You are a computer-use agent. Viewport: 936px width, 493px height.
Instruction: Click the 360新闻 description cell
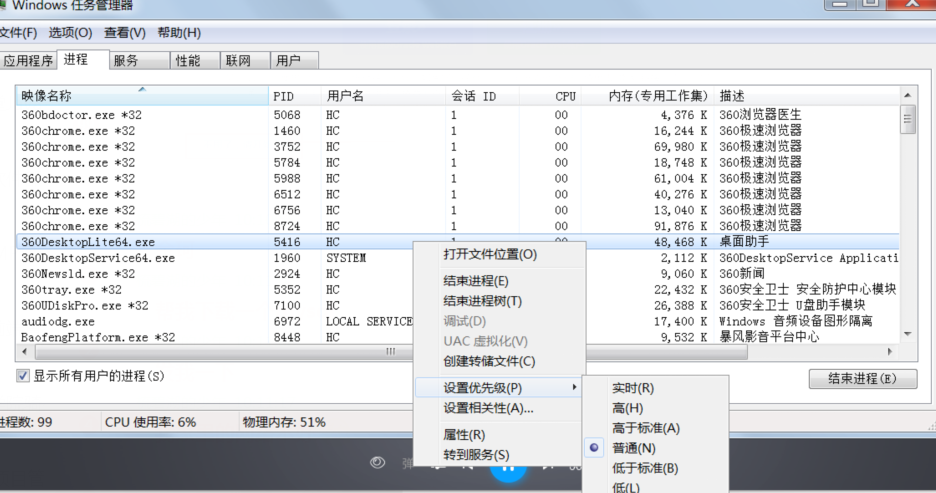coord(741,274)
